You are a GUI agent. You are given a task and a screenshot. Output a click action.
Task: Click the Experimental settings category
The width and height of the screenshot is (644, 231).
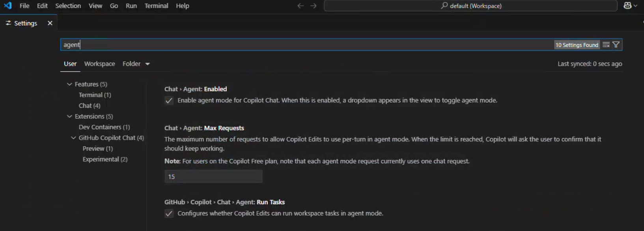(x=105, y=159)
